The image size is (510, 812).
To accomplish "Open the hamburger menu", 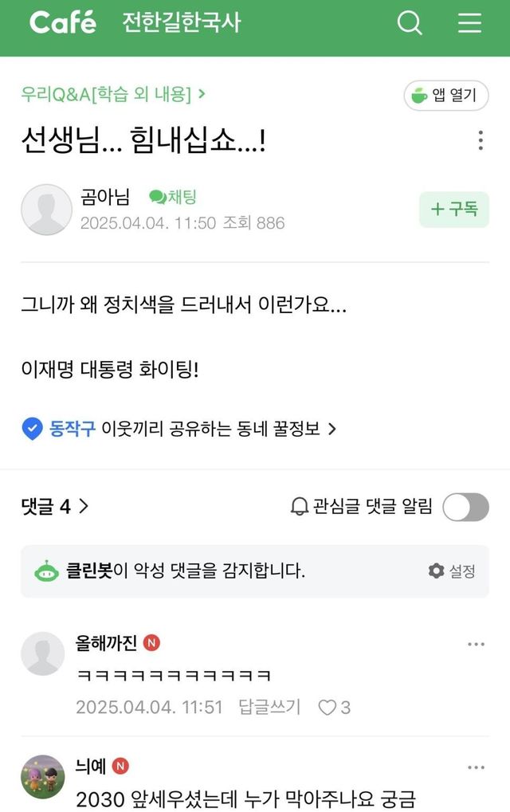I will click(469, 23).
